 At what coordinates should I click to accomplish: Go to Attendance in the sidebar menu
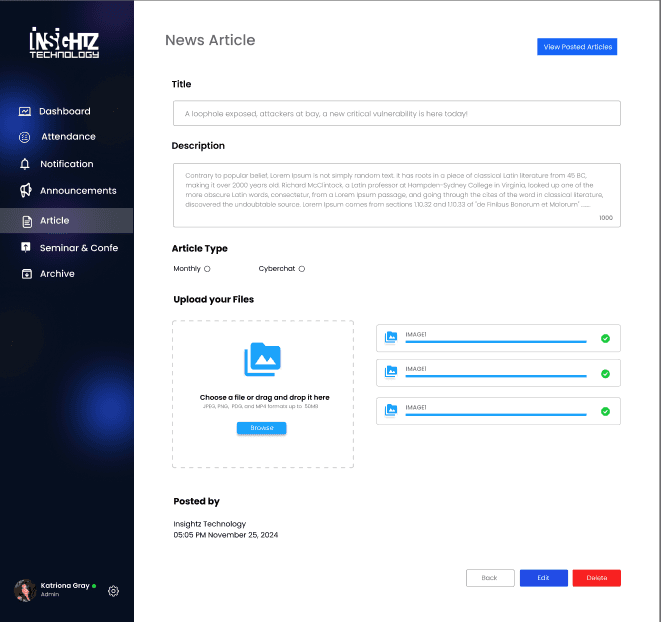68,137
